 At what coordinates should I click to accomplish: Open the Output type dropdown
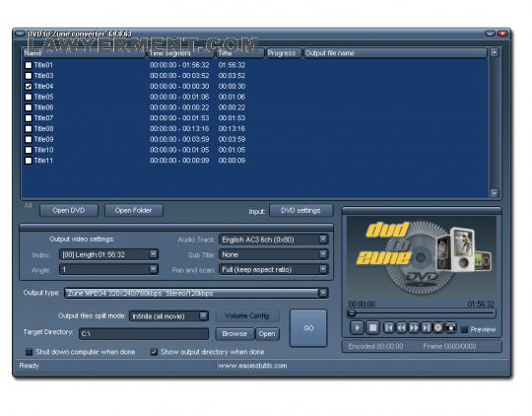323,293
